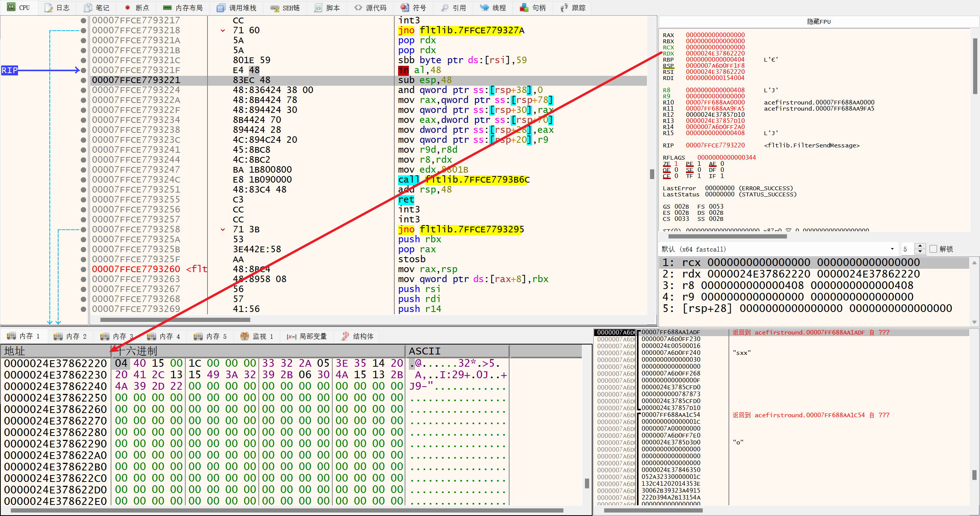Click the 十六进制 column header
980x516 pixels.
pos(138,351)
